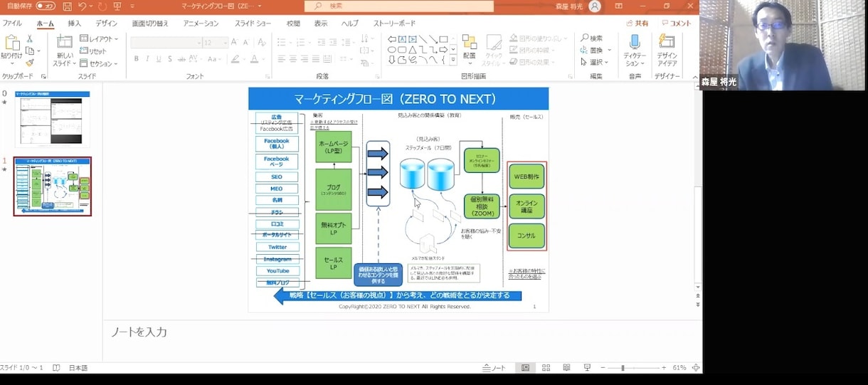Image resolution: width=868 pixels, height=385 pixels.
Task: Toggle Italic formatting
Action: click(x=147, y=59)
